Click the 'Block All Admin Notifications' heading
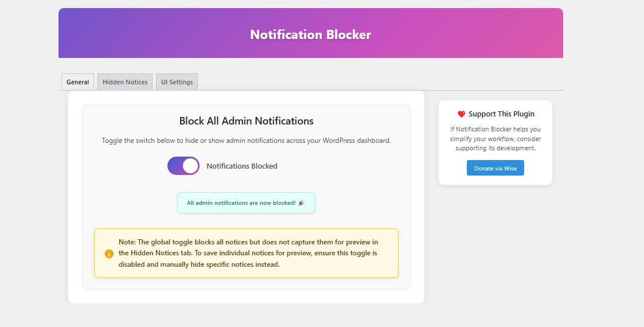The width and height of the screenshot is (644, 327). pos(246,121)
